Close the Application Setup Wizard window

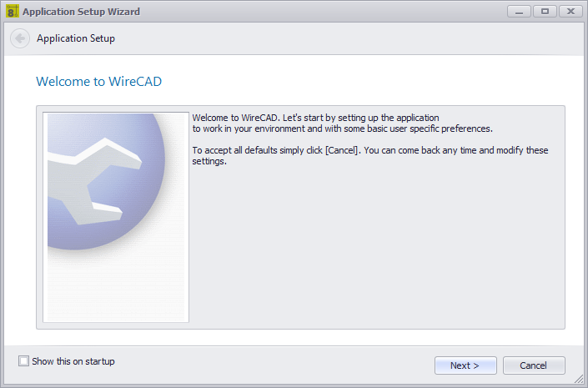570,11
